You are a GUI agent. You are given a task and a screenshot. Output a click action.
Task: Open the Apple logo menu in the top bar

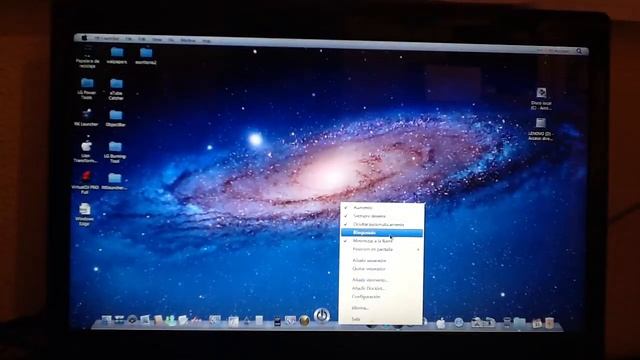pyautogui.click(x=84, y=38)
